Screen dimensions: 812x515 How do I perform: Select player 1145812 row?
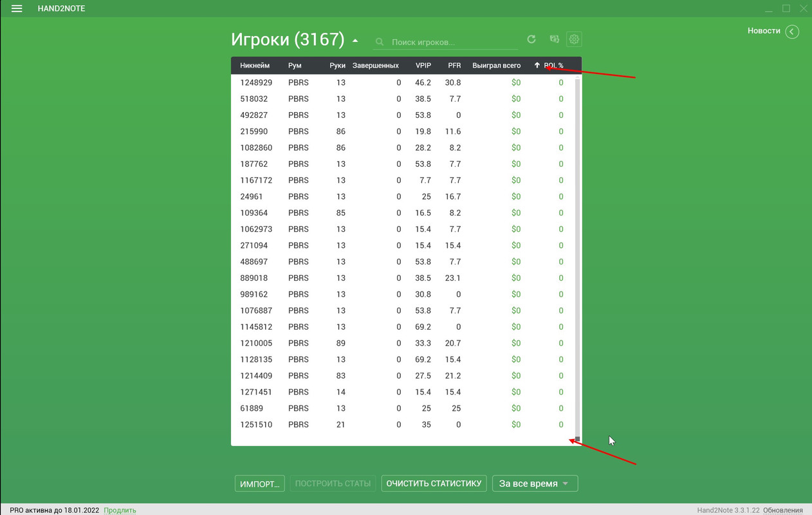coord(402,326)
